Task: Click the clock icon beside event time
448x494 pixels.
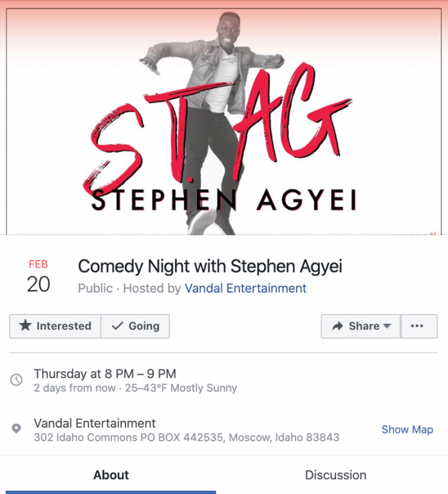Action: pos(17,380)
